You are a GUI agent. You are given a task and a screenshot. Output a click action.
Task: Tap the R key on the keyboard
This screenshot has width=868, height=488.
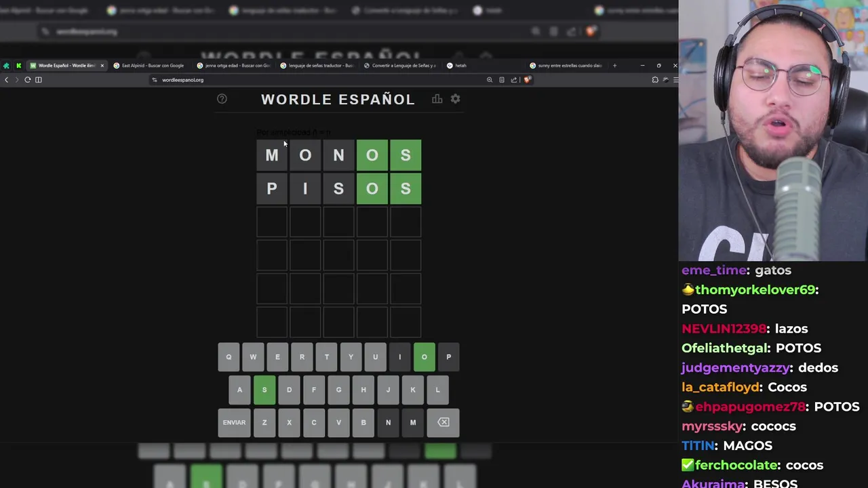tap(302, 357)
